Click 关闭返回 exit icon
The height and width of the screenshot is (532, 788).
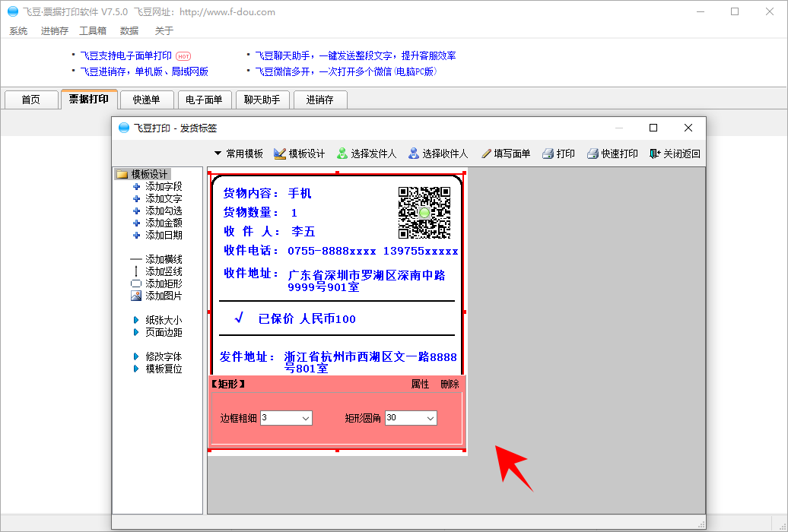point(655,154)
